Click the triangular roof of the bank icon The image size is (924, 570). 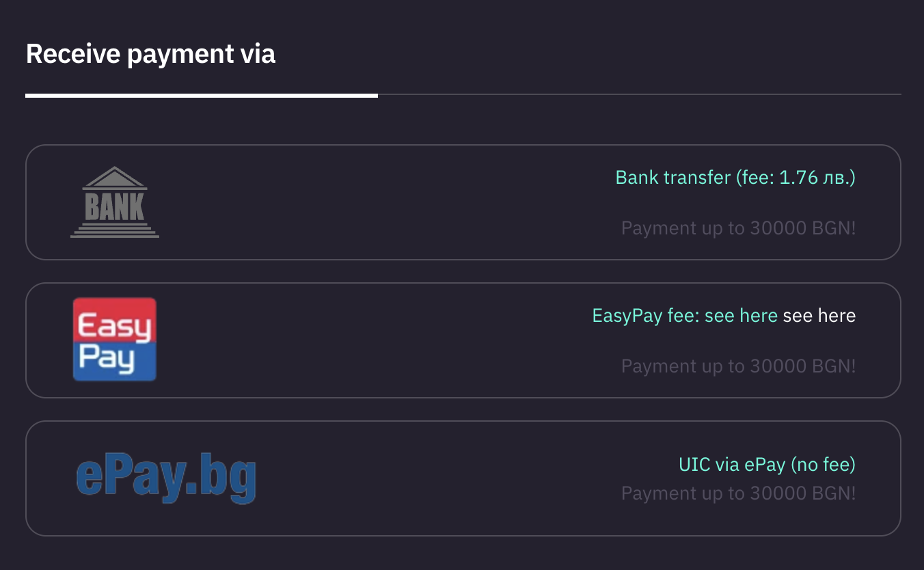(115, 178)
